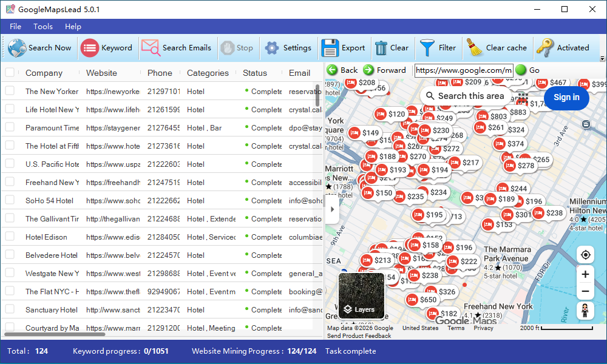Check the box for U.S. Pacific Hotel
607x364 pixels.
pos(10,164)
